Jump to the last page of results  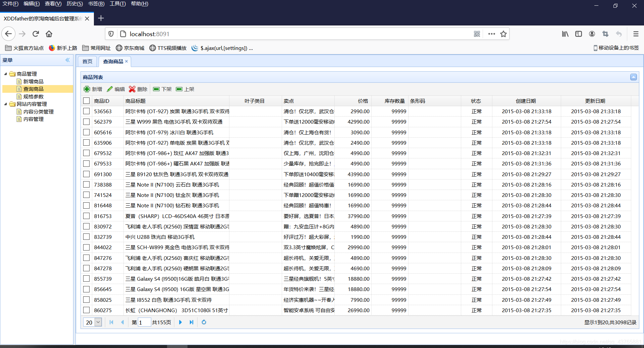192,322
